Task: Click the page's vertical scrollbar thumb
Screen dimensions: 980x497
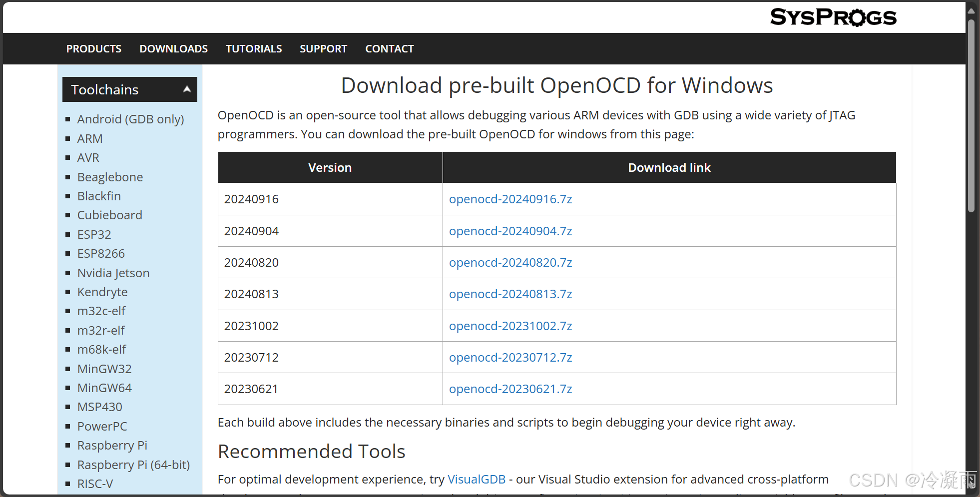Action: click(972, 116)
